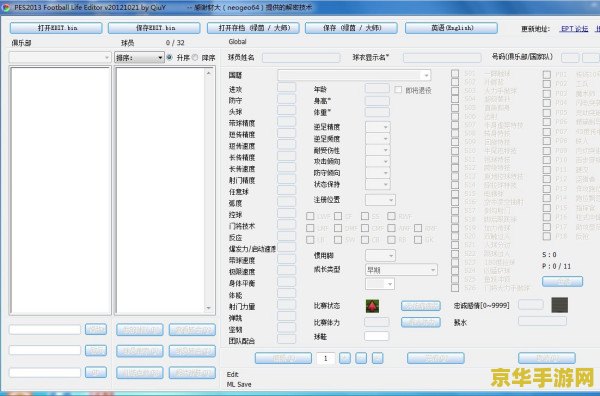Click the Global section label
Viewport: 600px width, 396px height.
(237, 41)
